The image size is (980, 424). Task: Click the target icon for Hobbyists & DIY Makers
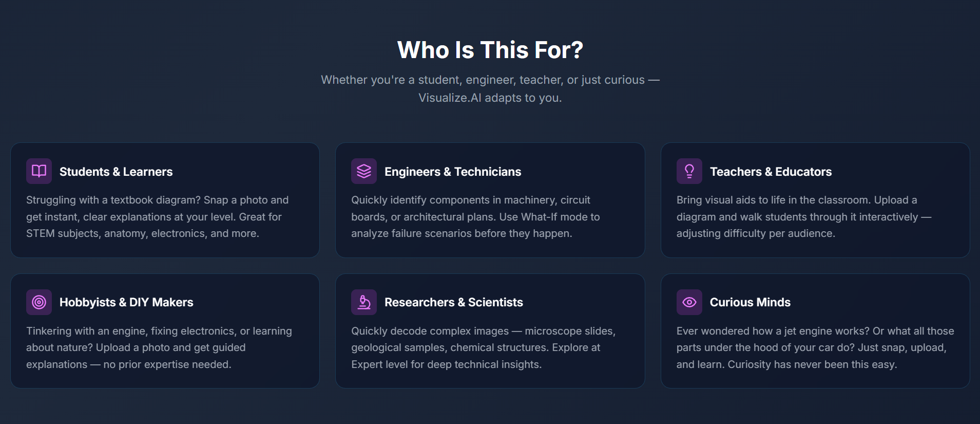tap(39, 302)
